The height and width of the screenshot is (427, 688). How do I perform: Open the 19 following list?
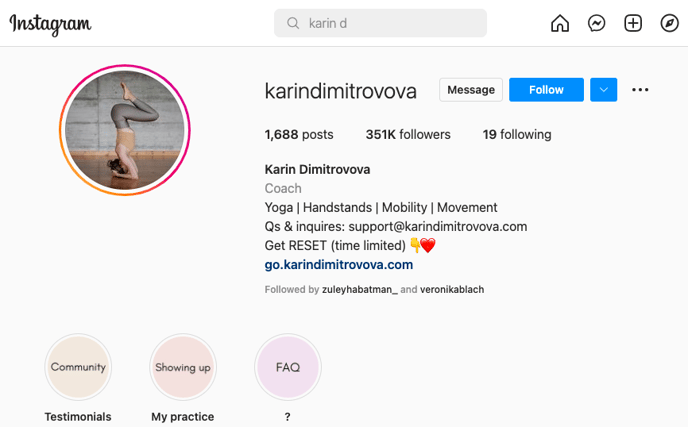point(517,134)
